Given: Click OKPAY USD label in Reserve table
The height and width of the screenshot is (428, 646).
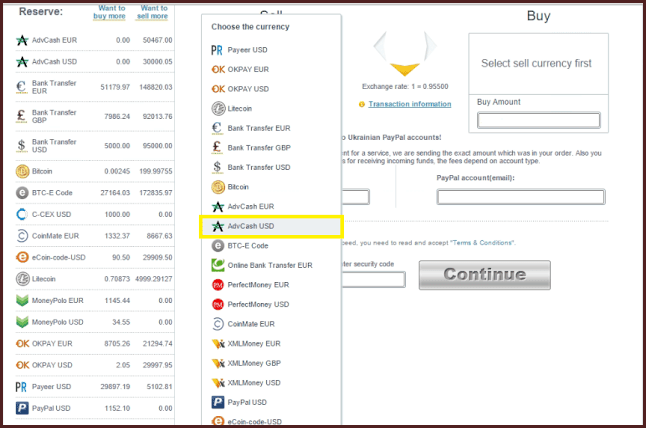Looking at the screenshot, I should (52, 365).
